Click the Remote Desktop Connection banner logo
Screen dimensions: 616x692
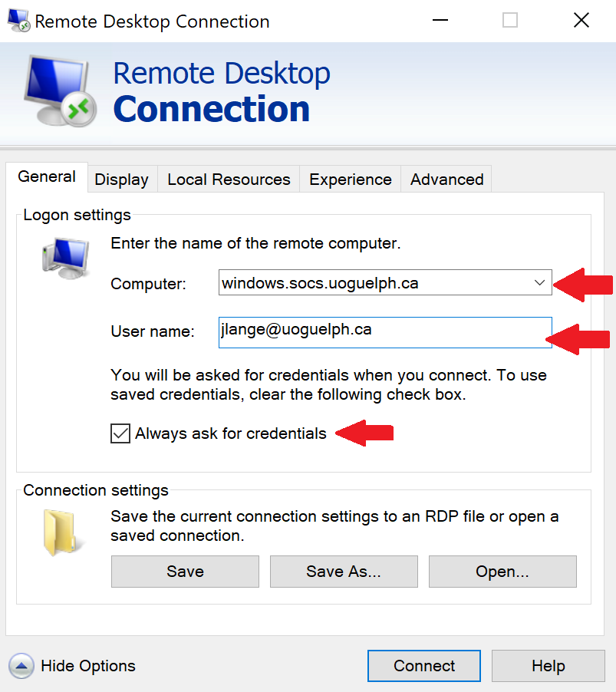58,91
